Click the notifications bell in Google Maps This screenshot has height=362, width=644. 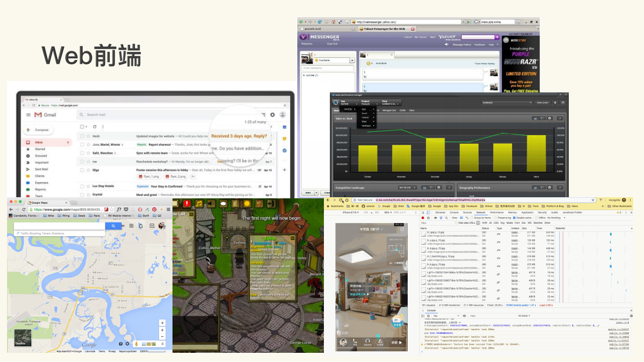coord(141,226)
